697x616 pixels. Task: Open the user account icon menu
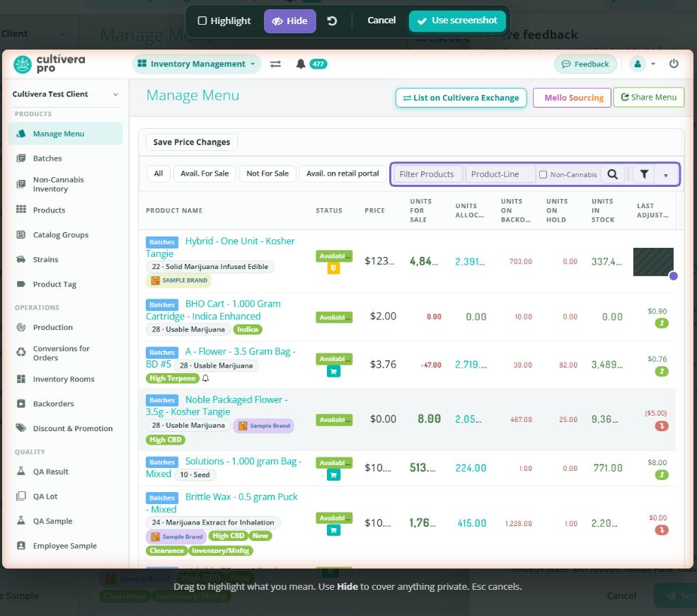638,64
